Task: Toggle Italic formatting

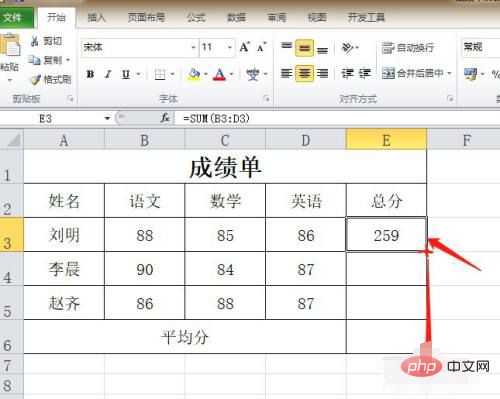Action: click(108, 74)
